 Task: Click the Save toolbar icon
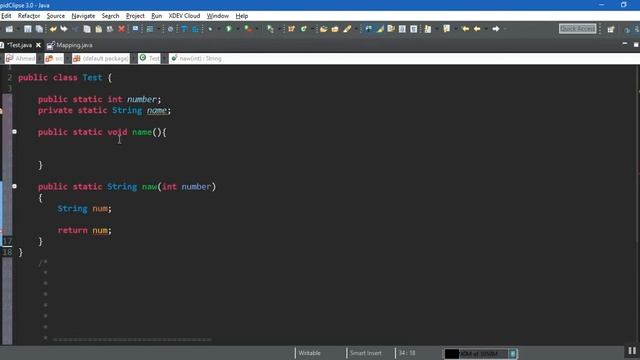point(27,29)
